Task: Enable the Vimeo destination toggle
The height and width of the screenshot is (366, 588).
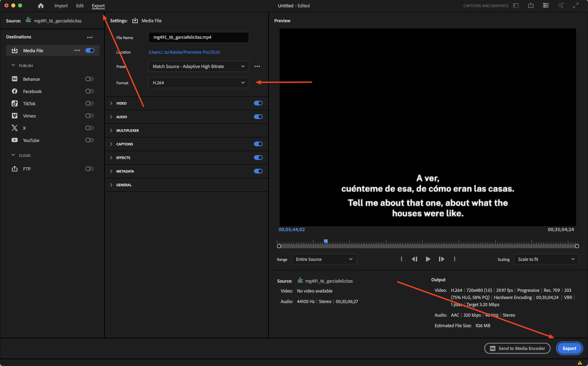Action: pyautogui.click(x=89, y=116)
